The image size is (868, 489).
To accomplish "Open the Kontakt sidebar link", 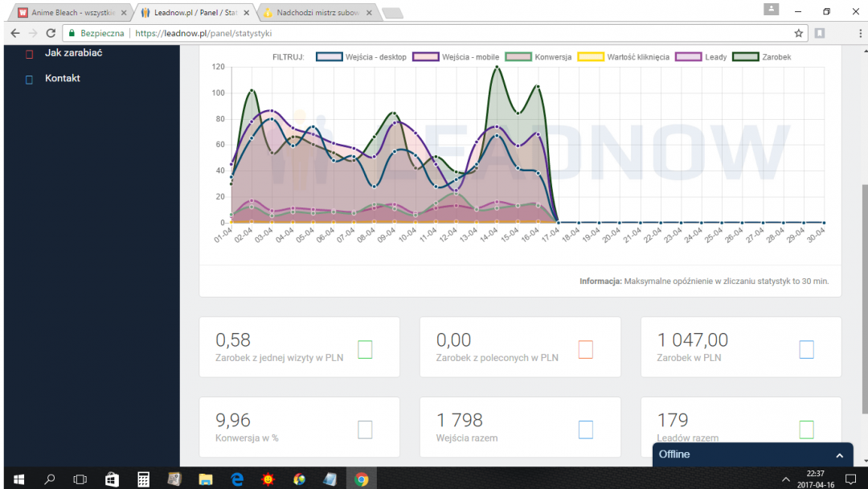I will tap(63, 79).
